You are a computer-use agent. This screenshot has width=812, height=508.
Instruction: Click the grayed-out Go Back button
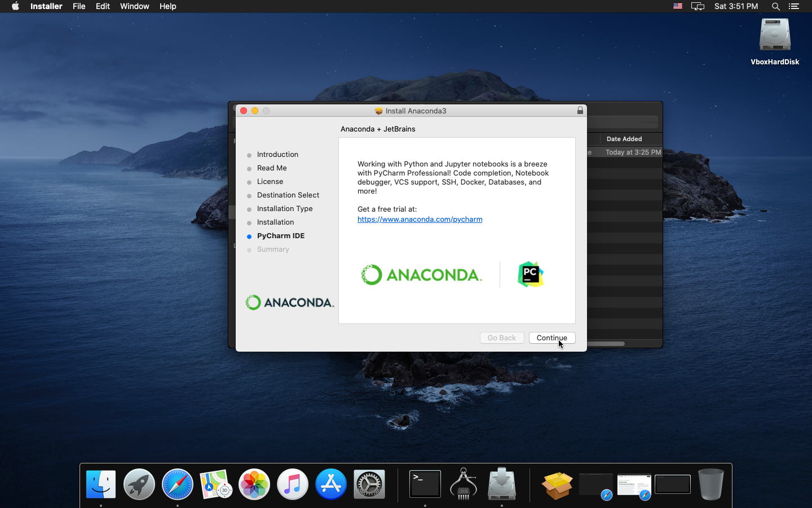click(502, 338)
